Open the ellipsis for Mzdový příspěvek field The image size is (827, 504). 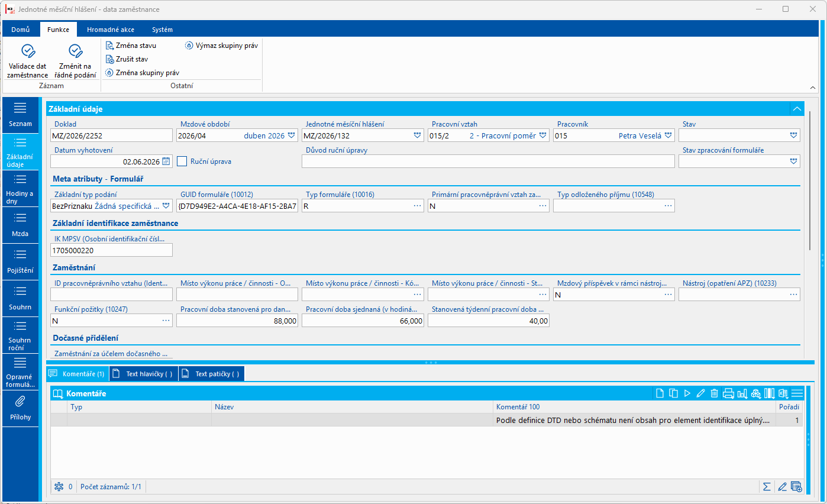[x=668, y=295]
